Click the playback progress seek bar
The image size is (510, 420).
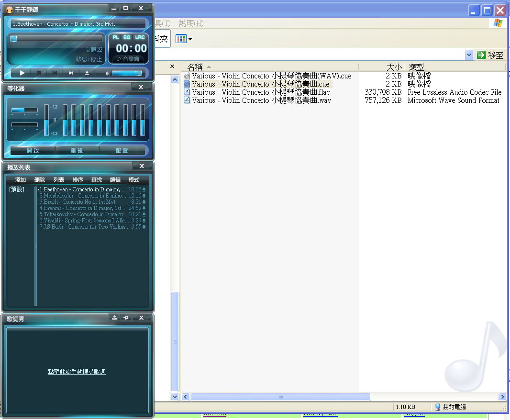coord(56,39)
